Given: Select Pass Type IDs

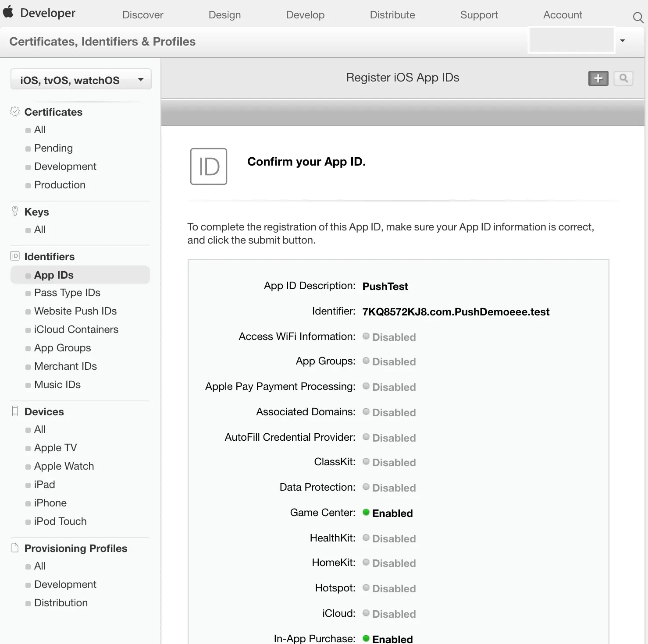Looking at the screenshot, I should (67, 293).
